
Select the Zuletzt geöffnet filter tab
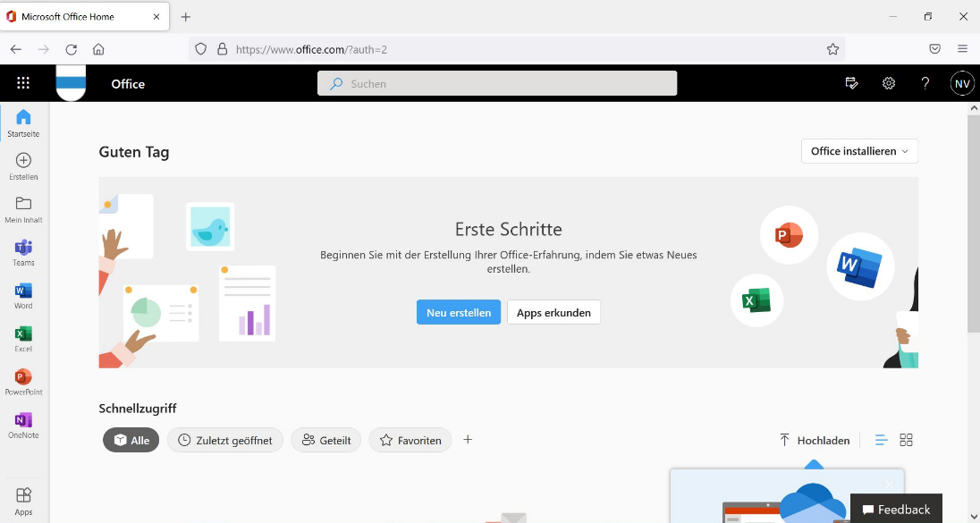pyautogui.click(x=225, y=440)
